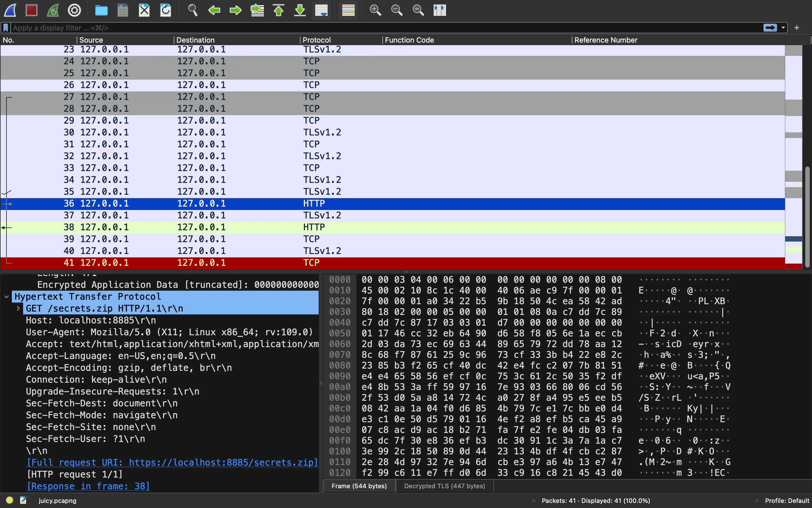Restart the current capture with the green fin icon
Screen dimensions: 812x508
53,10
